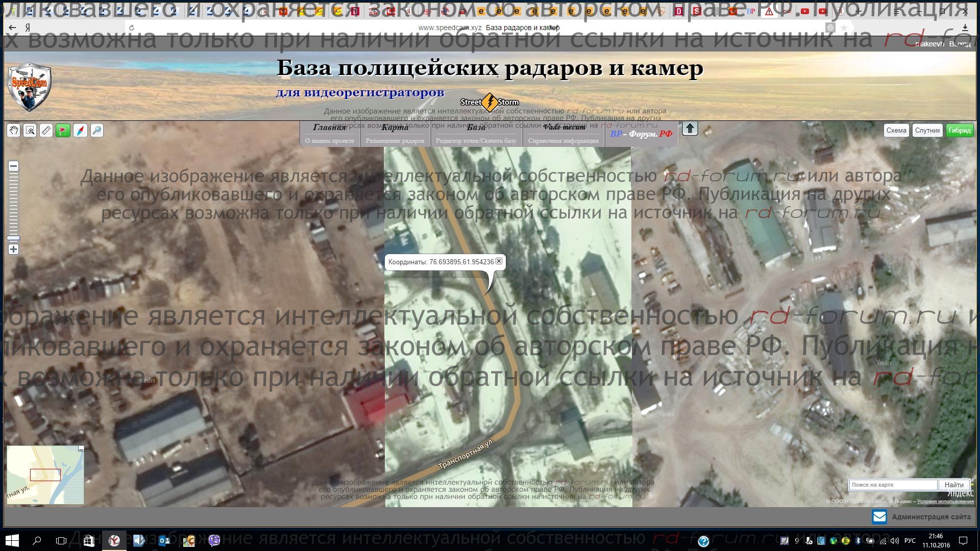Open the Главная menu item
This screenshot has height=551, width=980.
[x=329, y=128]
